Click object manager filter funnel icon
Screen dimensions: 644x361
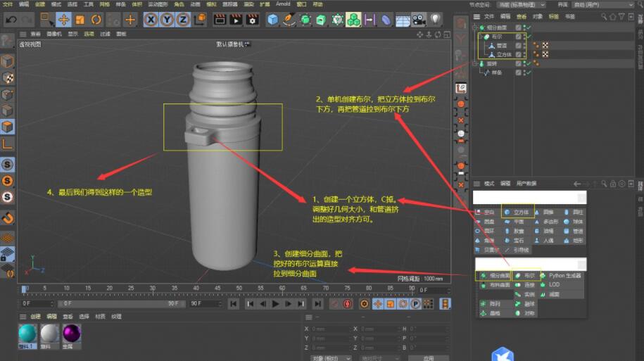pos(621,16)
